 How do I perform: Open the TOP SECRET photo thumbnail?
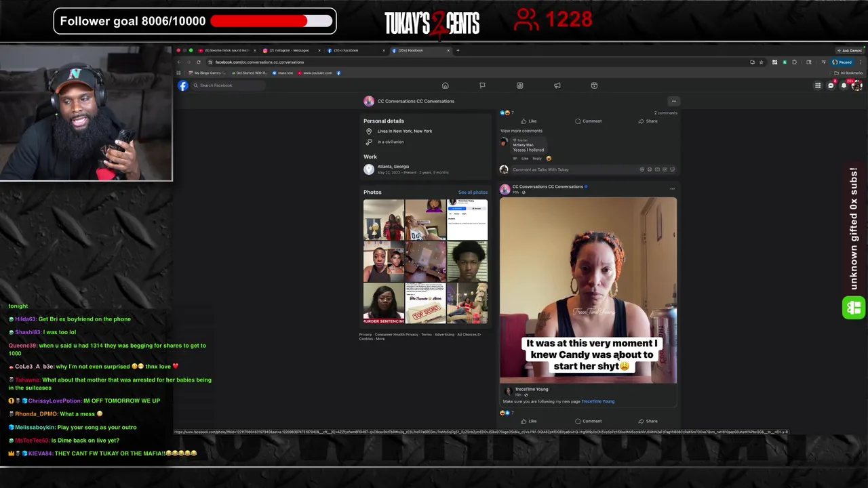pos(425,303)
